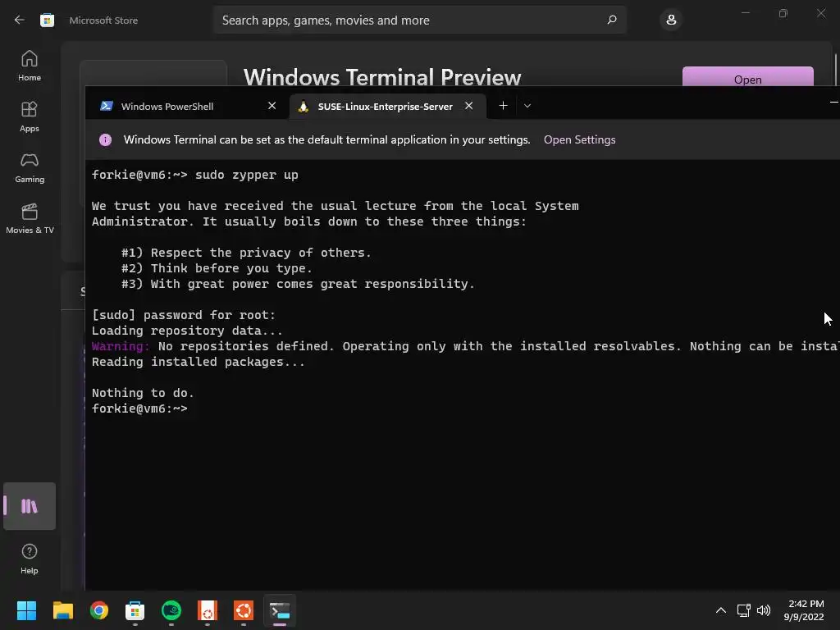This screenshot has height=630, width=840.
Task: Close the Windows PowerShell tab
Action: point(272,106)
